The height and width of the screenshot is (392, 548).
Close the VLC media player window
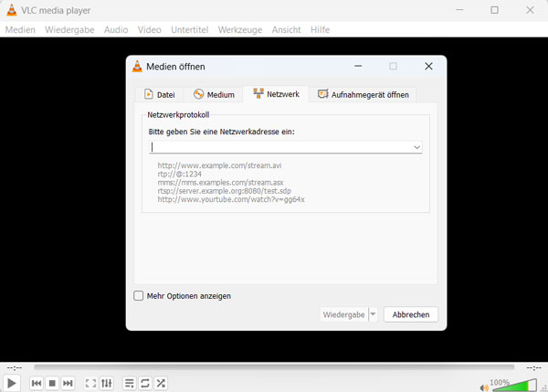pos(530,10)
